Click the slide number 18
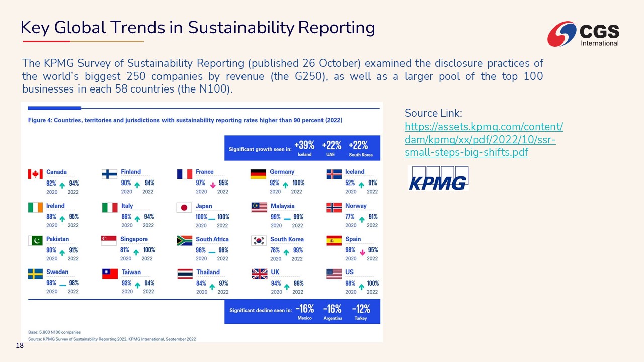 [x=20, y=345]
